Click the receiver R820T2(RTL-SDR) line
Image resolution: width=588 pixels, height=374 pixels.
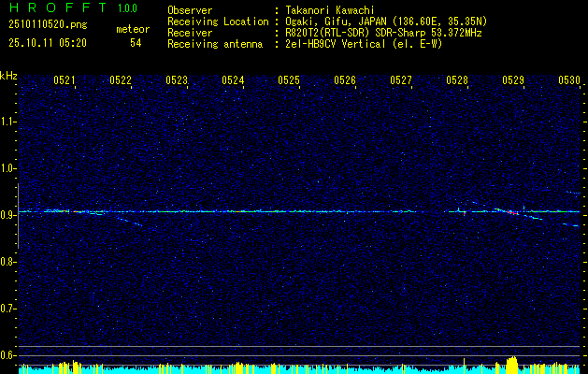[383, 33]
